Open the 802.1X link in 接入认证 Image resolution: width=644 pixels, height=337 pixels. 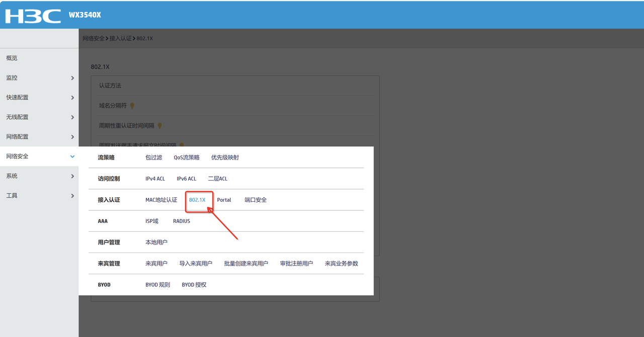tap(197, 200)
